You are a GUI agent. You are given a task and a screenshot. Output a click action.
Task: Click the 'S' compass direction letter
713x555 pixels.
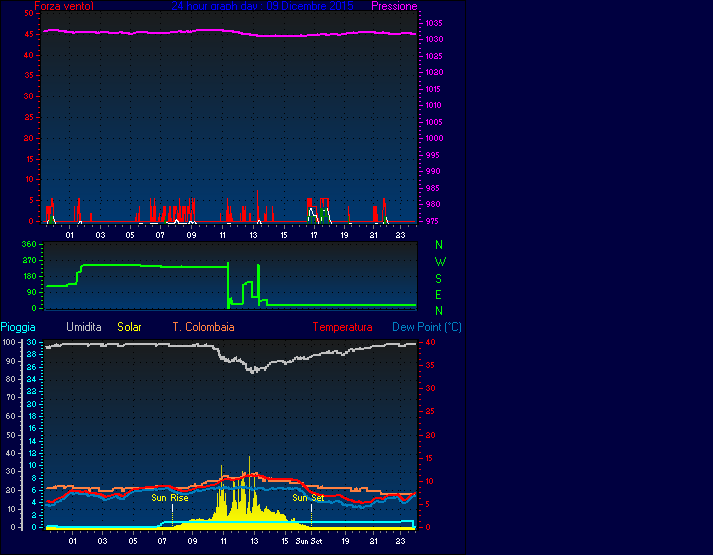click(x=438, y=279)
